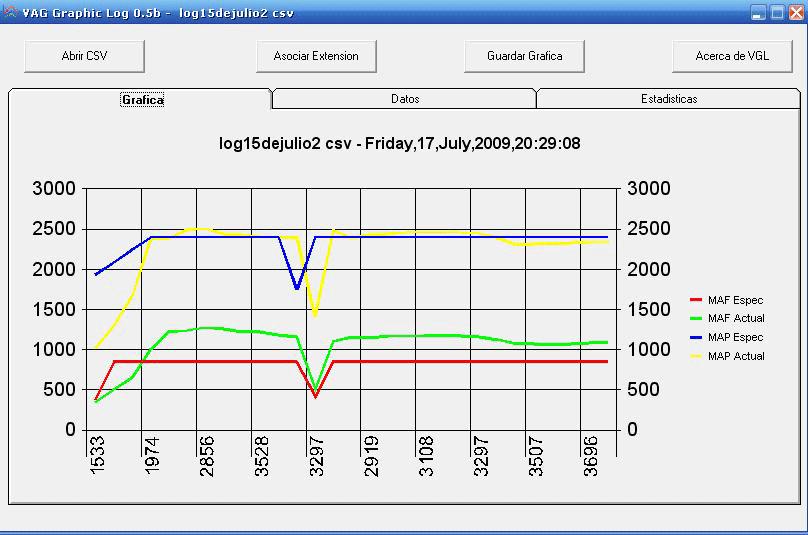View the Estadisticas tab
Image resolution: width=808 pixels, height=535 pixels.
[669, 99]
